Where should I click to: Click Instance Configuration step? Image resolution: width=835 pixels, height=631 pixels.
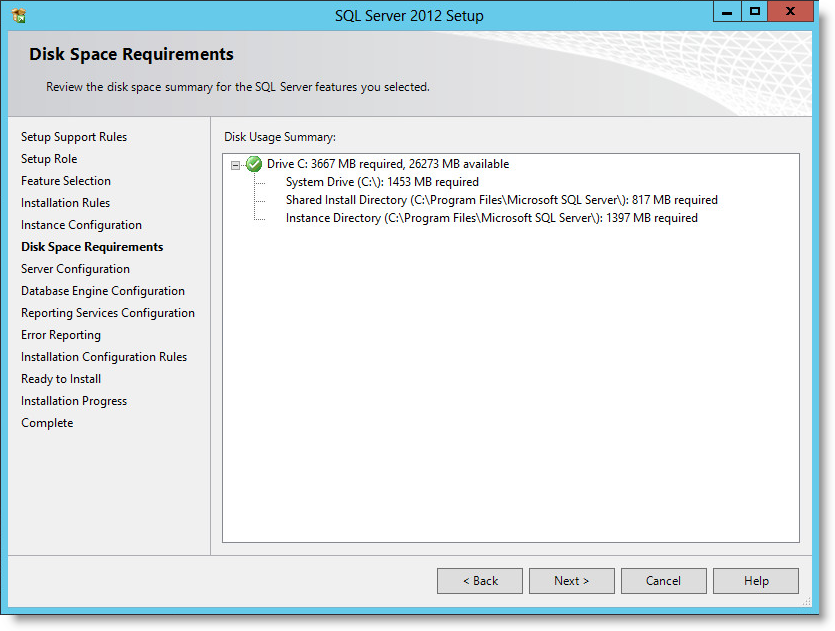(81, 225)
